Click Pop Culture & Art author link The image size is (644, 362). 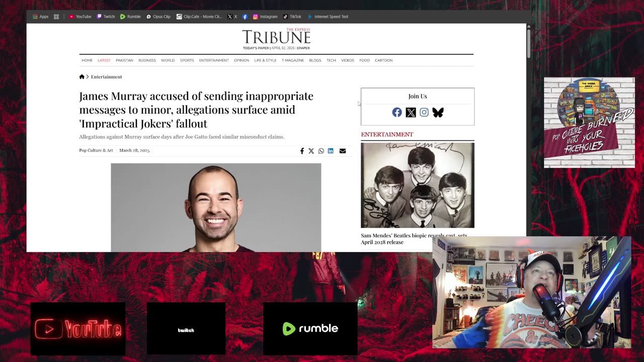pos(96,150)
